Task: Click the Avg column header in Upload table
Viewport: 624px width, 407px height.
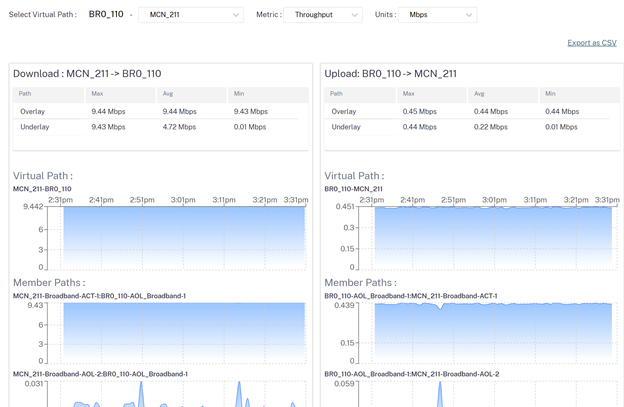Action: pos(503,94)
